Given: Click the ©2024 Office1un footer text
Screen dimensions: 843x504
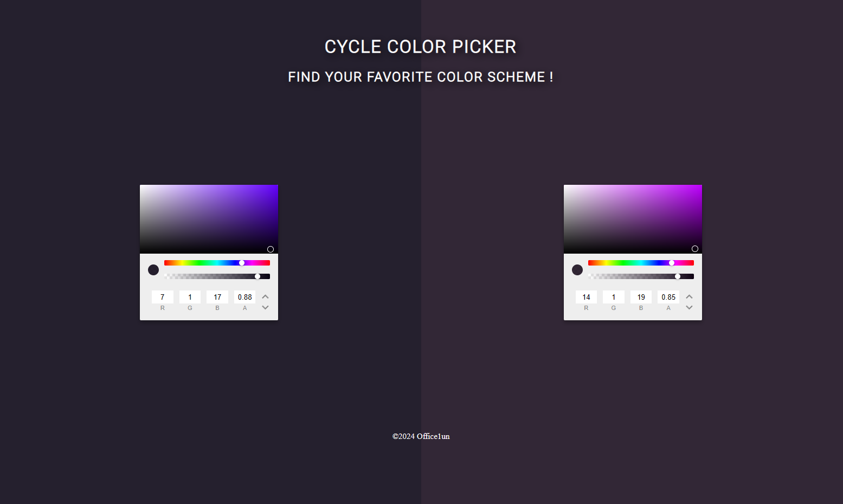Looking at the screenshot, I should click(421, 436).
